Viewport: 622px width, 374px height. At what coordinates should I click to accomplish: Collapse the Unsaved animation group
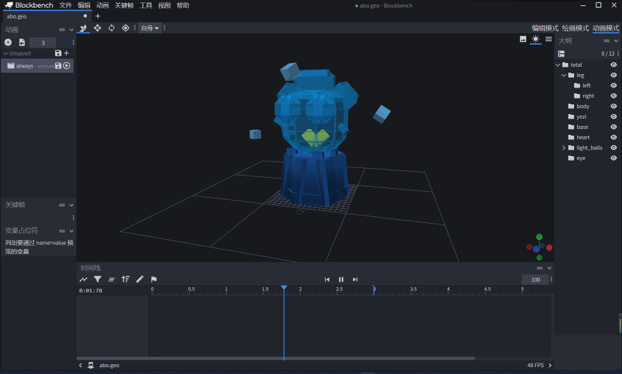(5, 53)
